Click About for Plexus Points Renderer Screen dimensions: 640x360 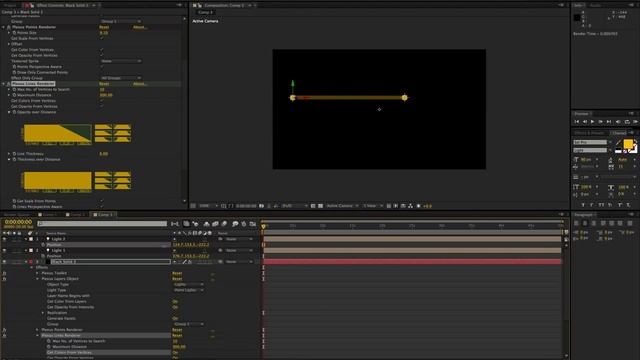coord(140,27)
